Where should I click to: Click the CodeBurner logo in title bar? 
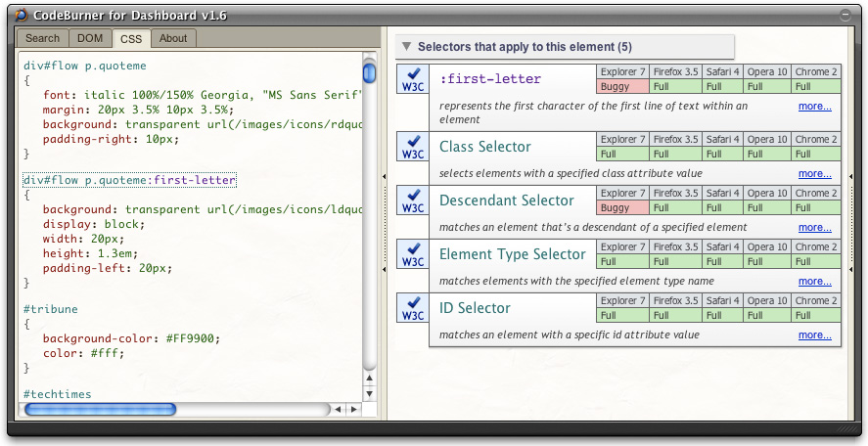[x=21, y=15]
